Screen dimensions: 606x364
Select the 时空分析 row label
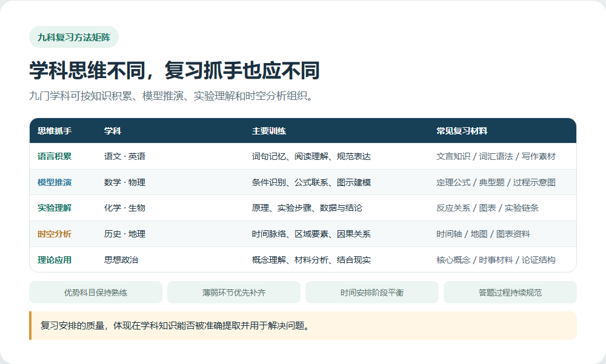coord(55,234)
